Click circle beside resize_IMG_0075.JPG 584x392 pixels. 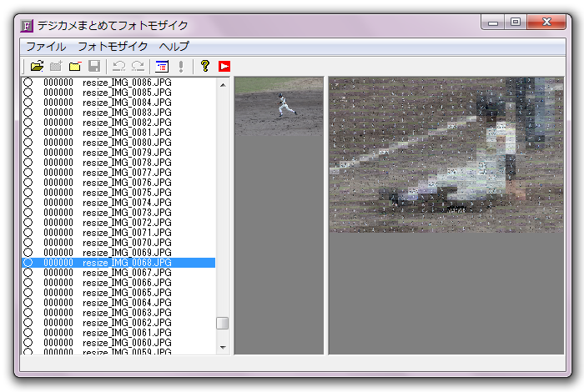(28, 193)
